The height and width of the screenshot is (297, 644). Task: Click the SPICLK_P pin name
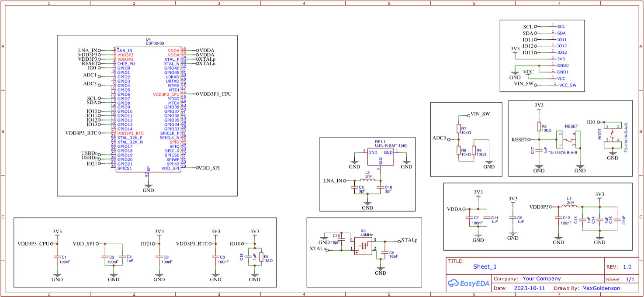point(170,133)
